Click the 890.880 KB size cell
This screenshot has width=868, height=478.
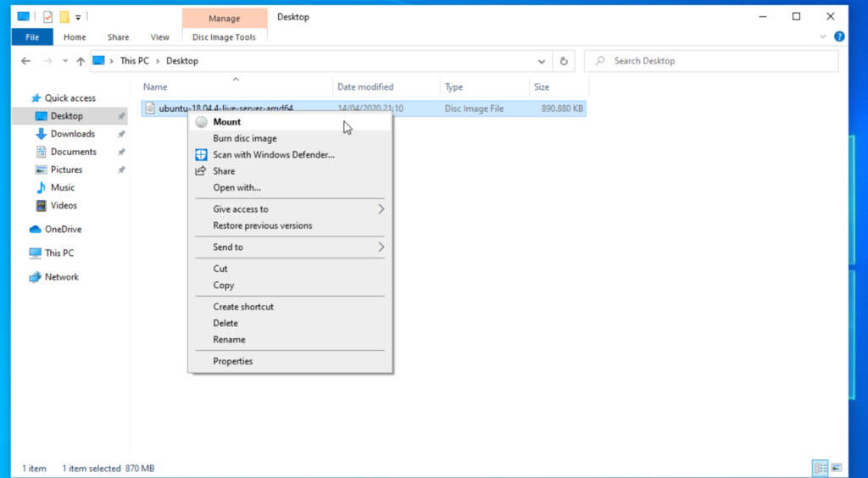562,109
